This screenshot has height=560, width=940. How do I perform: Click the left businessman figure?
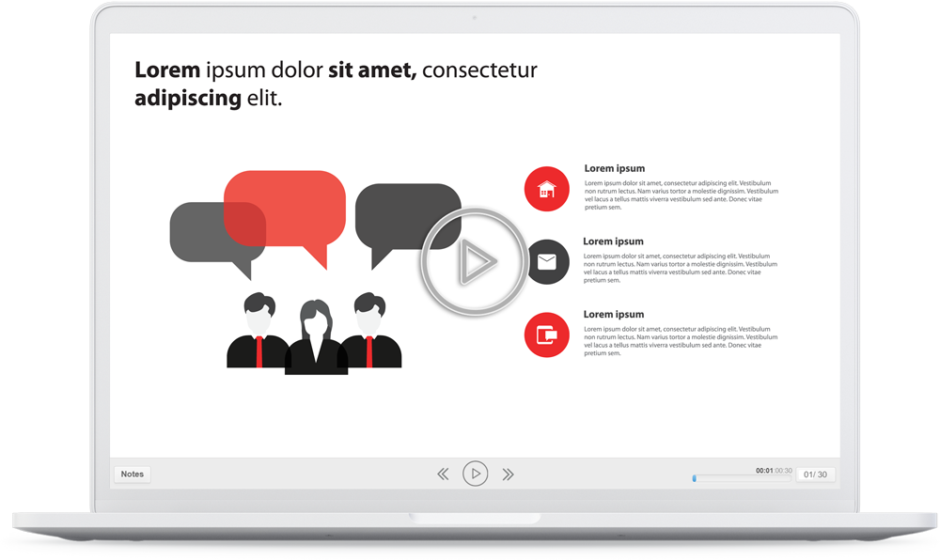[x=258, y=333]
